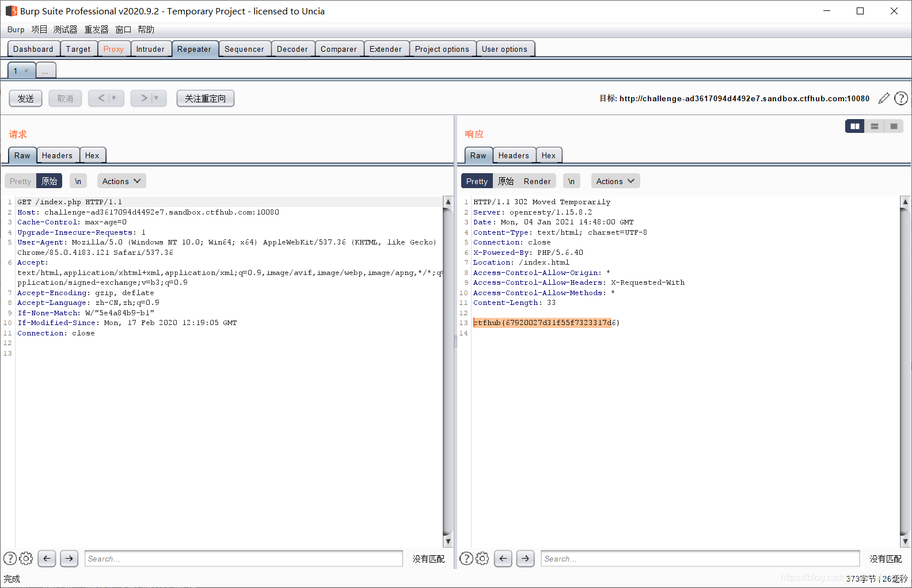Screen dimensions: 912x588
Task: Click the GET /index.php HTTP/1.1 request line
Action: [70, 202]
